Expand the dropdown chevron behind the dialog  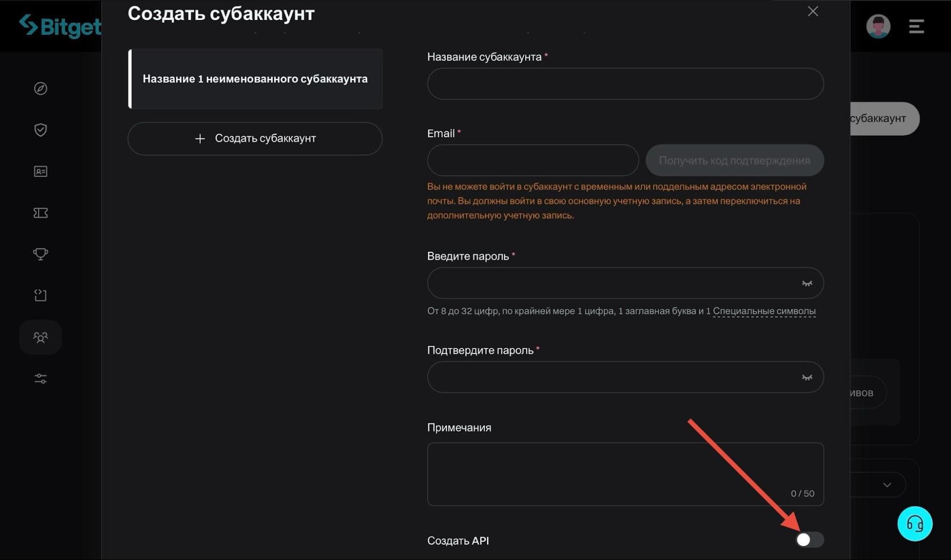(x=887, y=485)
